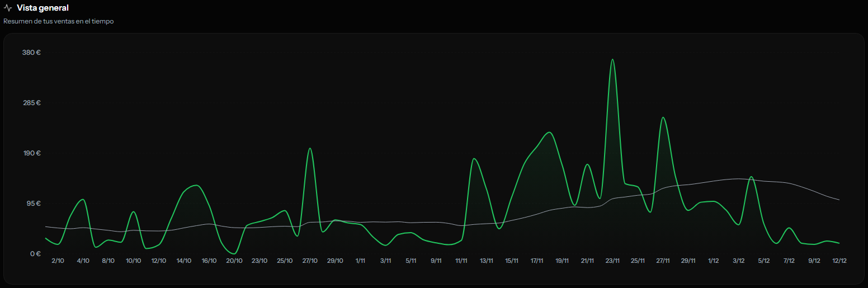
Task: Click the subtitle Resumen de tus ventas
Action: pyautogui.click(x=59, y=21)
